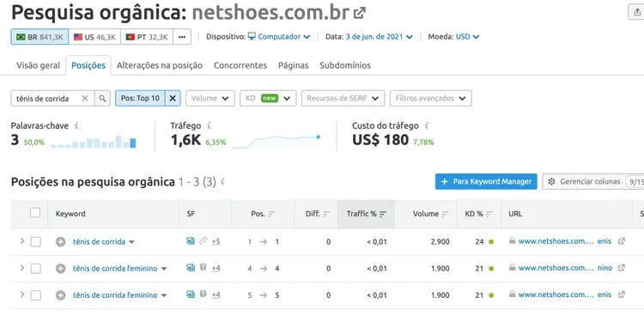
Task: Click image SERP feature icon in position 5 row
Action: [191, 295]
